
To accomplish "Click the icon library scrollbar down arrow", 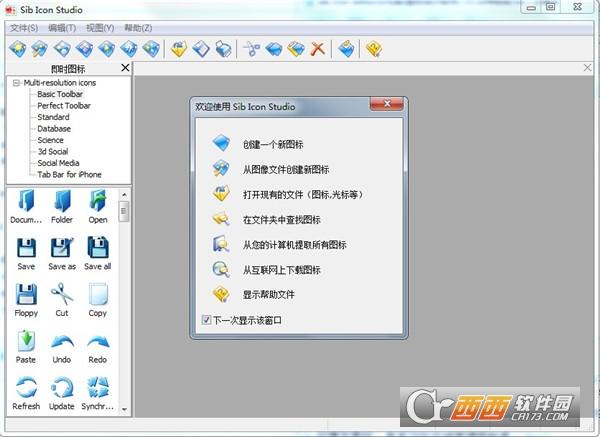I will 124,409.
